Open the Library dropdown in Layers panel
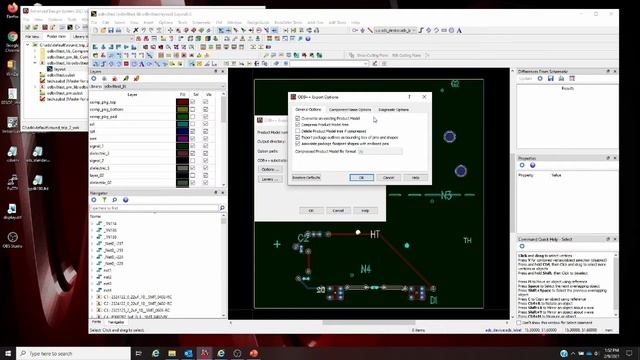 click(164, 87)
